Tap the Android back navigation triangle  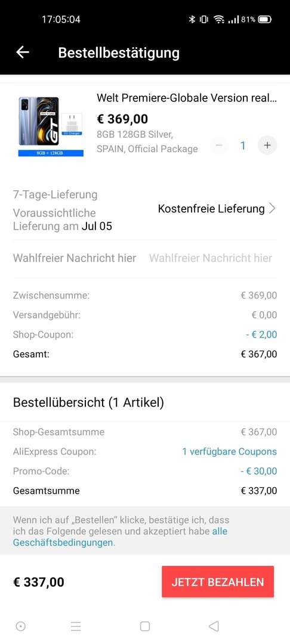[214, 626]
